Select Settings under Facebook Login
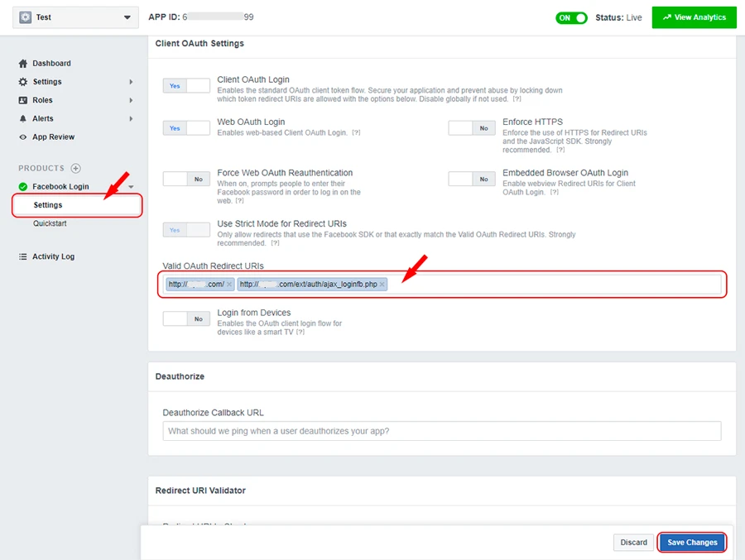 click(x=48, y=205)
